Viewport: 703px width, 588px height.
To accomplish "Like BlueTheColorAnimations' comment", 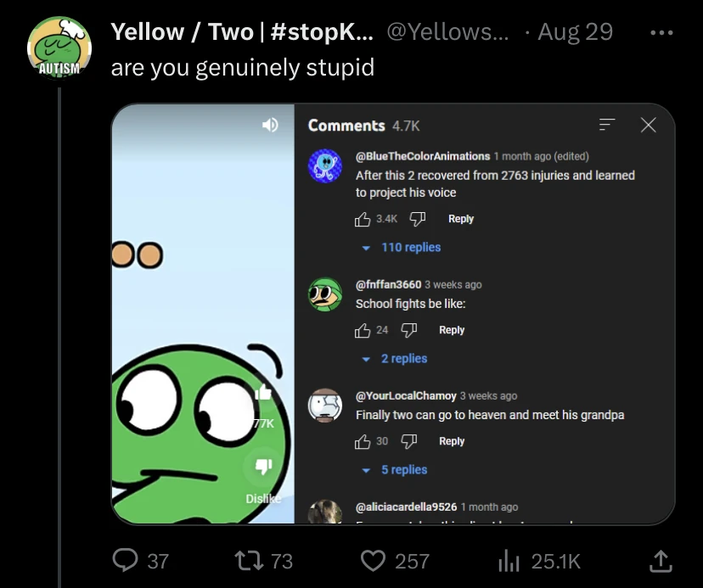I will tap(363, 219).
